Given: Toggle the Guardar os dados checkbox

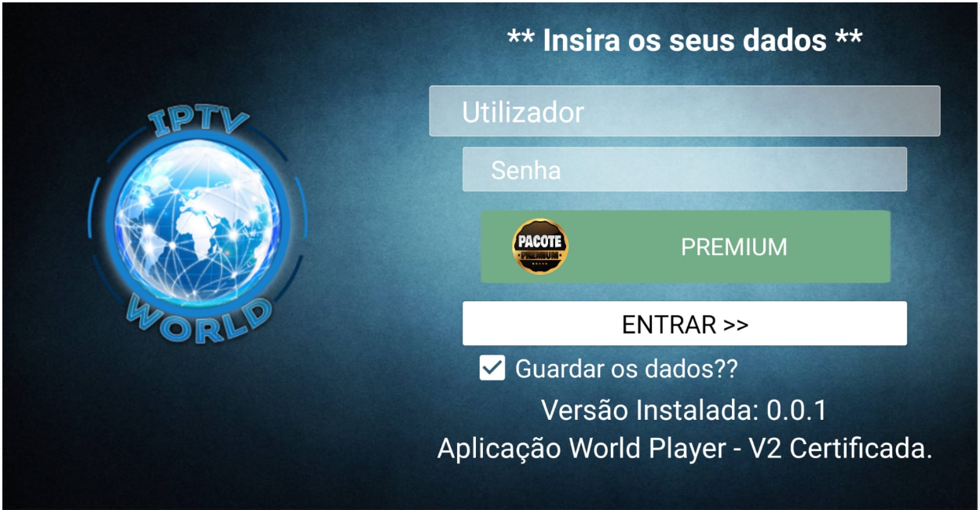Looking at the screenshot, I should (x=492, y=368).
